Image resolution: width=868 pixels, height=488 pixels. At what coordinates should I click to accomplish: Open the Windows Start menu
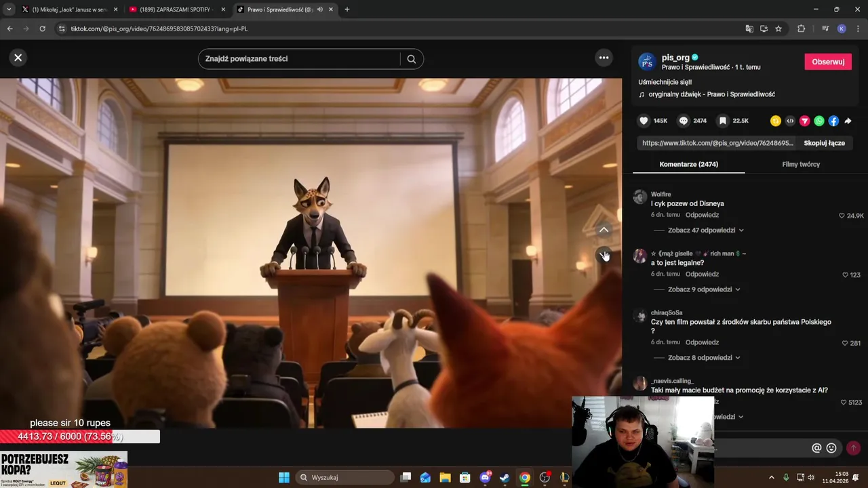pyautogui.click(x=283, y=477)
